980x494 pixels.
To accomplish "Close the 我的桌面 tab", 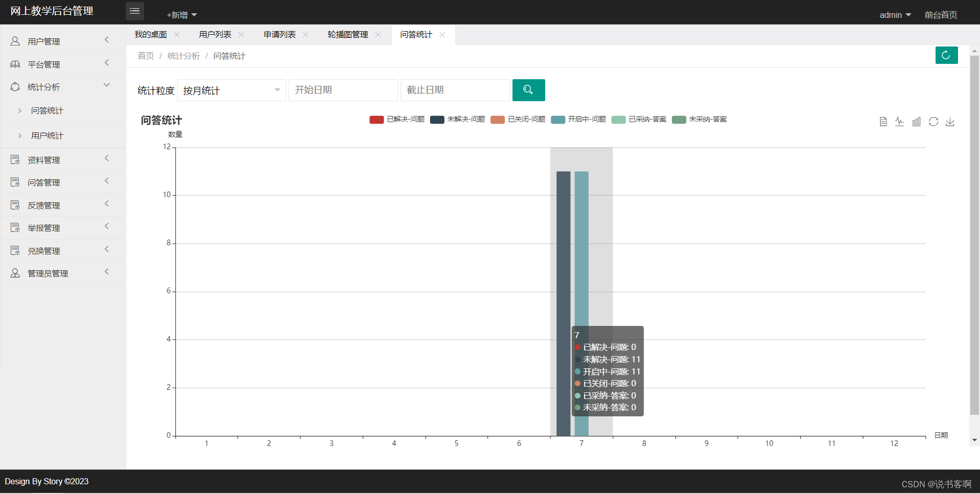I will 177,35.
